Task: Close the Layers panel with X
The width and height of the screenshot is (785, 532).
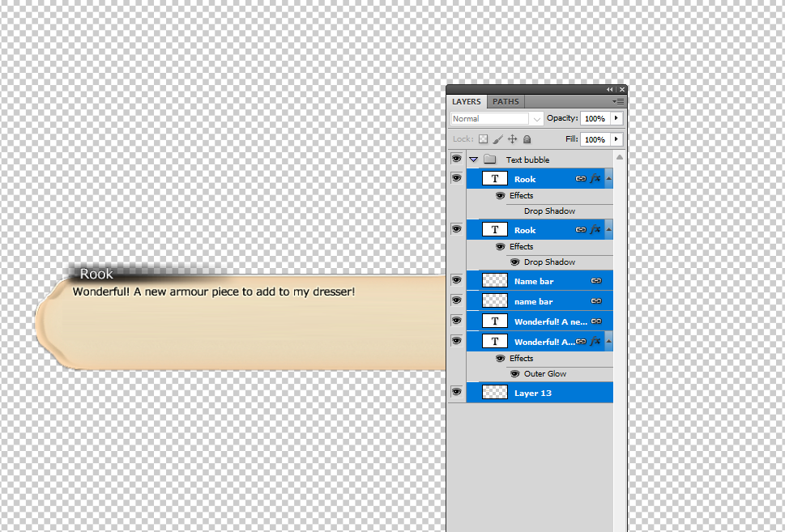Action: click(x=622, y=90)
